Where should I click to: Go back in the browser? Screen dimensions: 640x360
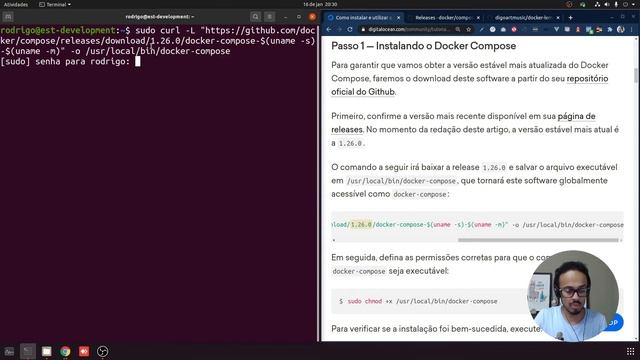[x=329, y=29]
